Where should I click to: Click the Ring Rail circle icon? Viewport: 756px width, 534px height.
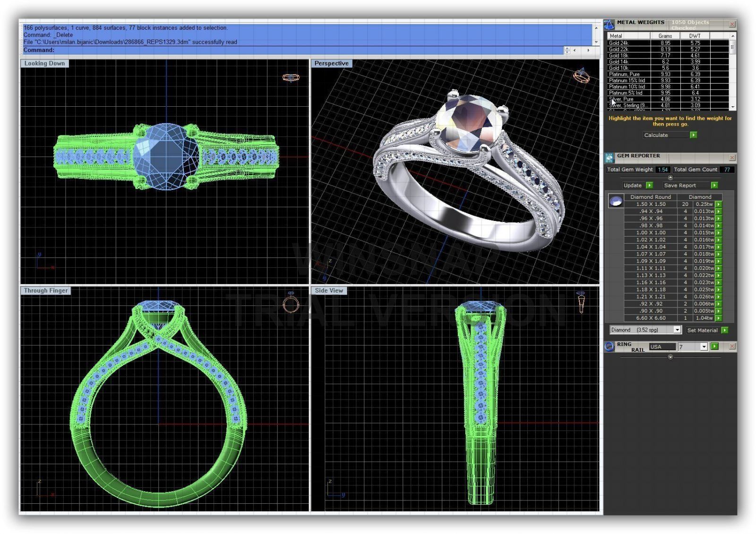click(x=610, y=347)
